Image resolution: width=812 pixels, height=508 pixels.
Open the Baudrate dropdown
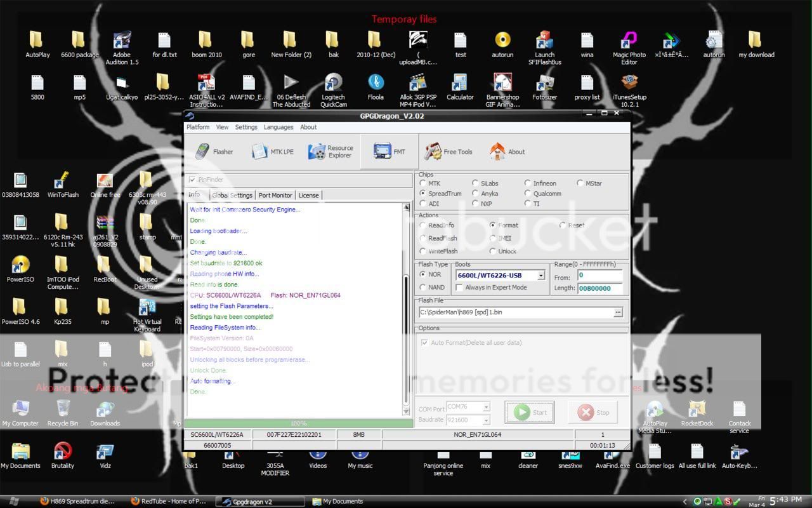point(486,420)
